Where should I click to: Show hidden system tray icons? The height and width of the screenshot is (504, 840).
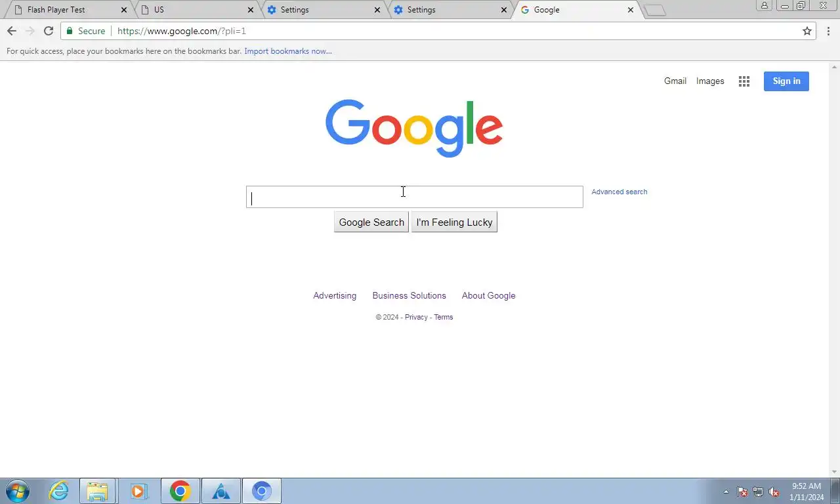coord(726,492)
